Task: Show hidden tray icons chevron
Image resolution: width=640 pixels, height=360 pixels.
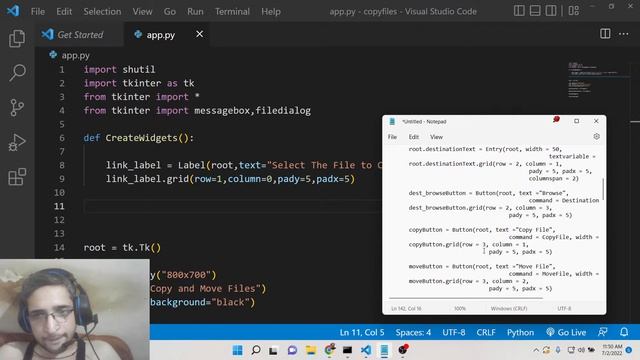Action: (x=536, y=350)
